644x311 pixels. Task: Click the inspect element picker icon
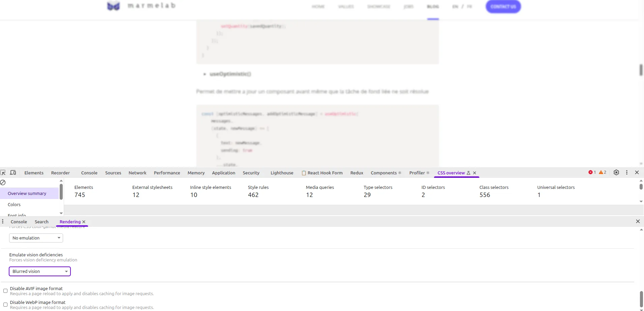[x=3, y=173]
